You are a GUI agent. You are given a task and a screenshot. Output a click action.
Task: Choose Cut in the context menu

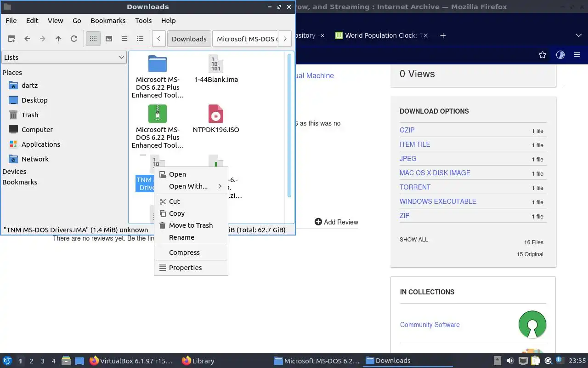[x=191, y=201]
